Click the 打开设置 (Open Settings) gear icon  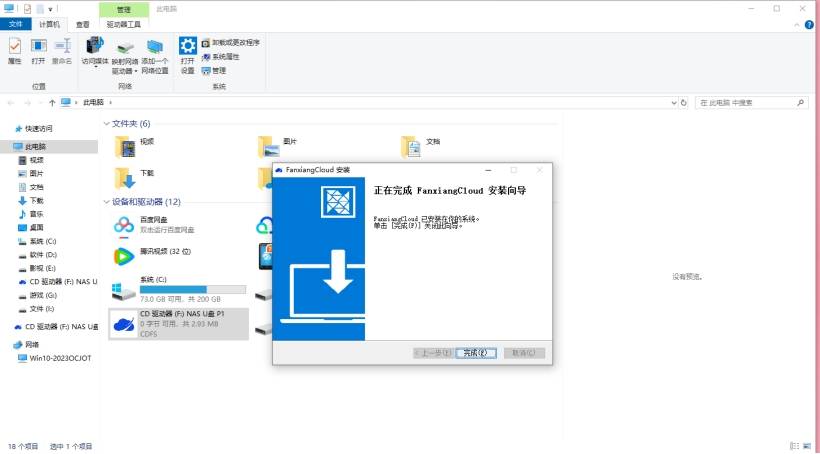tap(187, 52)
